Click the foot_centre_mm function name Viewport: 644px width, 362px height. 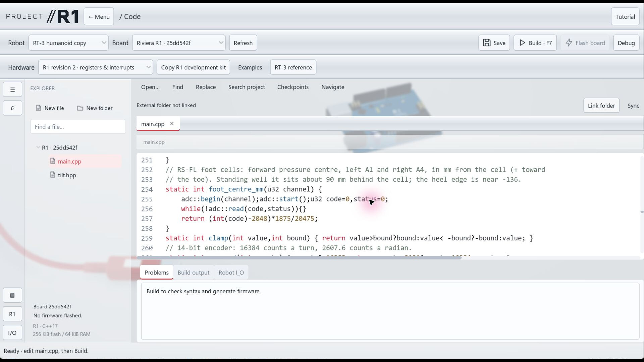(x=236, y=189)
